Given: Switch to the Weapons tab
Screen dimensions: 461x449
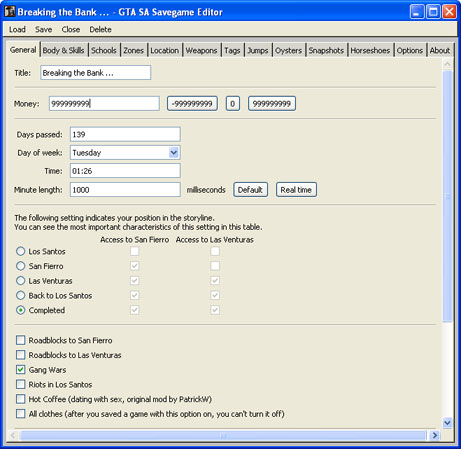Looking at the screenshot, I should click(x=201, y=50).
